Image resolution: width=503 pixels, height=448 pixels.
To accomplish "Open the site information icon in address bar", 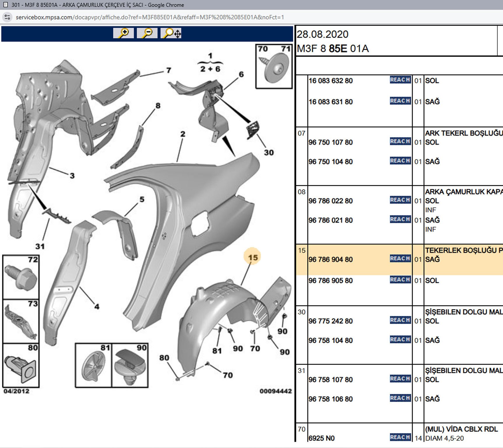I will pos(8,17).
